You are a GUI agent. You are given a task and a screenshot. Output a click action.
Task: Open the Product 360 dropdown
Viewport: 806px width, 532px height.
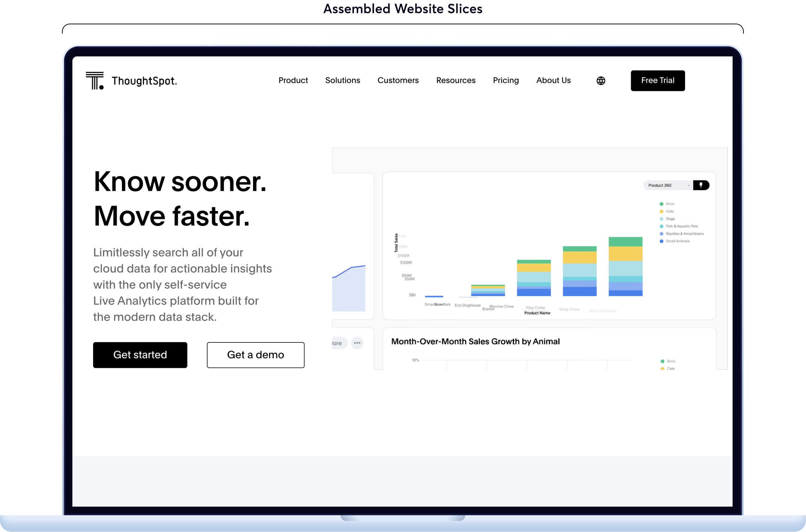(x=667, y=185)
